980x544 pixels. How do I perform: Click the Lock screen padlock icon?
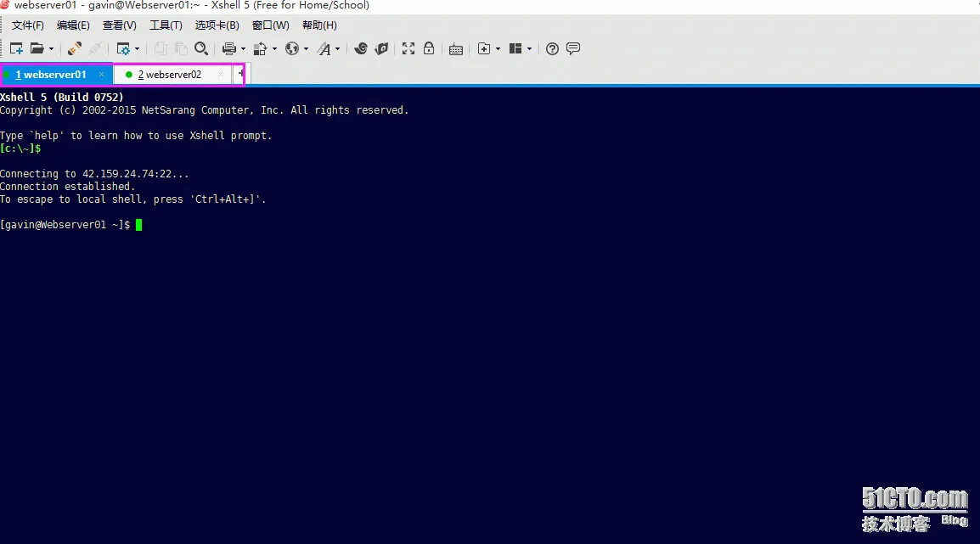point(429,48)
